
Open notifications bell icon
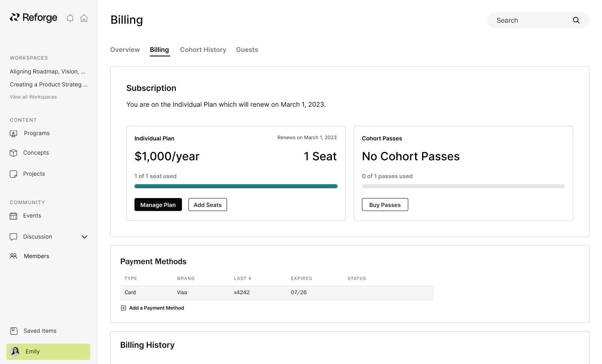tap(70, 18)
